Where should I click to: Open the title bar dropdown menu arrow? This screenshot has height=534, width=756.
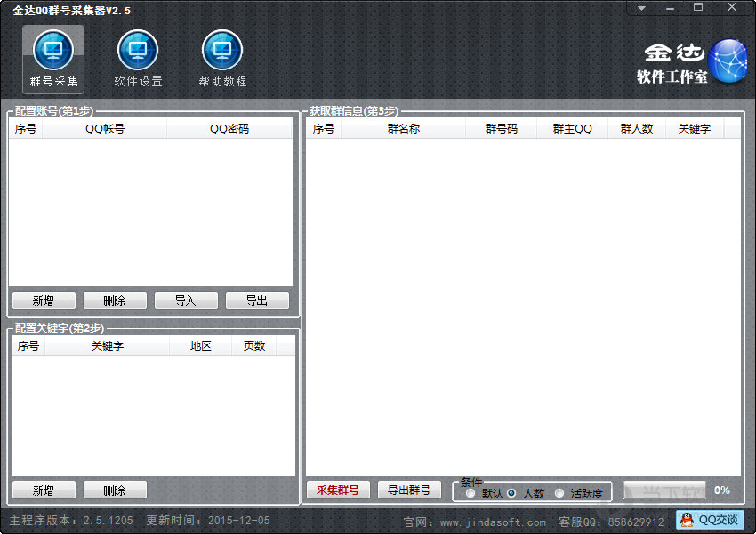[x=640, y=7]
